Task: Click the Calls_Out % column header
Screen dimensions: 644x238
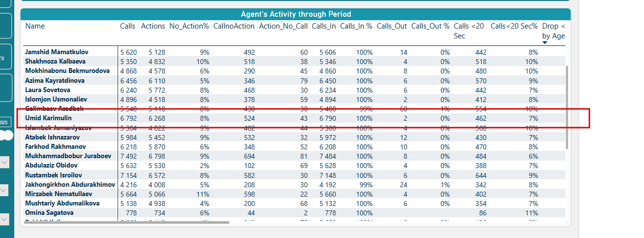Action: coord(430,26)
